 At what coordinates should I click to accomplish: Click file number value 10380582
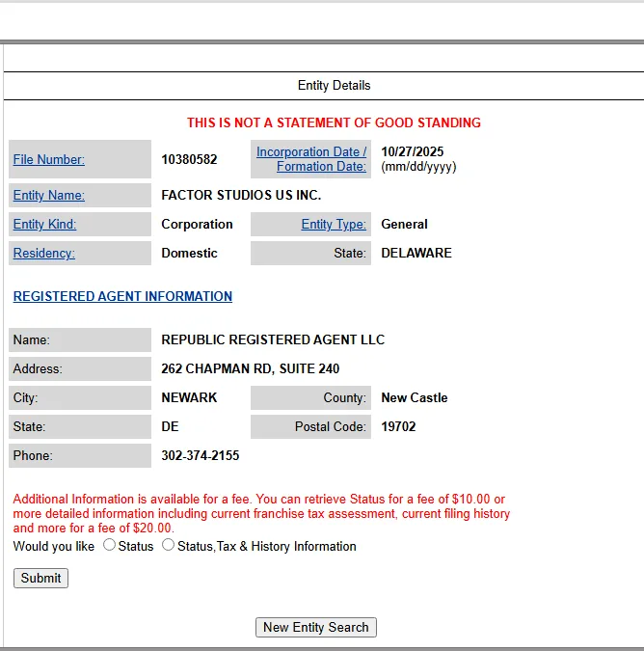click(189, 159)
